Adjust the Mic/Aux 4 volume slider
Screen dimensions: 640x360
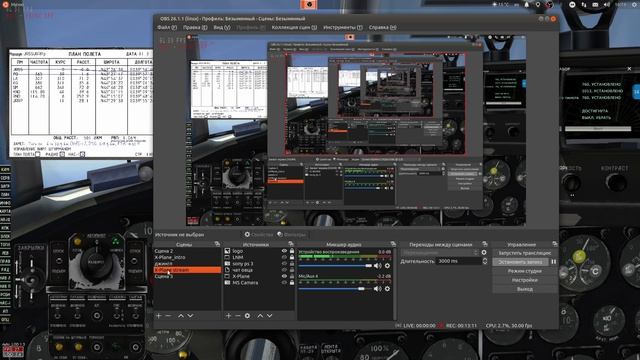pyautogui.click(x=335, y=289)
